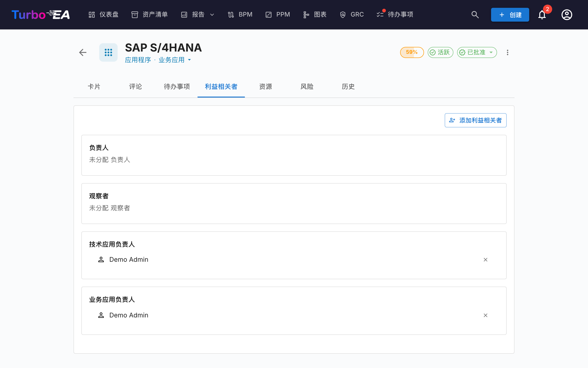
Task: Click the 业务应用负责人 heading
Action: click(112, 300)
